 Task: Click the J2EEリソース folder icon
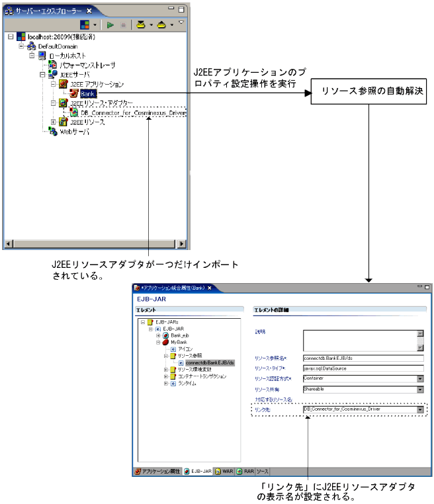(x=64, y=122)
